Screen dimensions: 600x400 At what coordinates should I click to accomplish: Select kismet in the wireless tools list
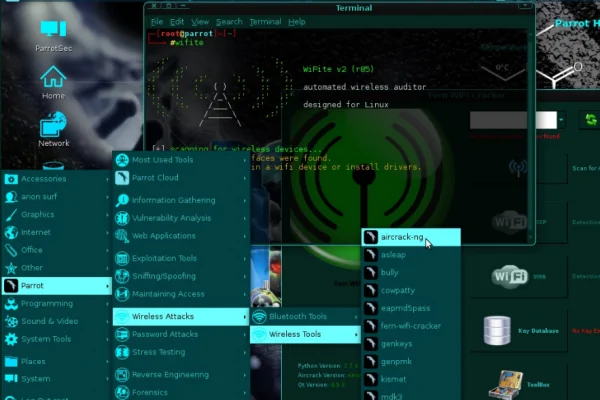(393, 380)
